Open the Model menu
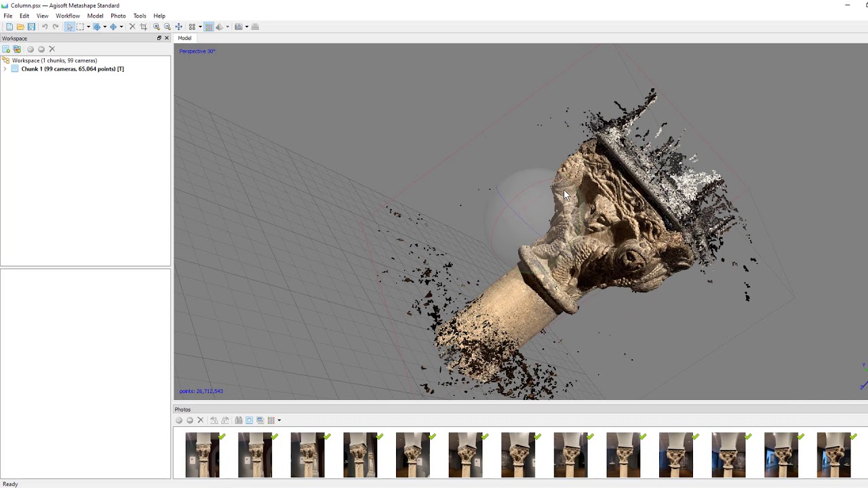Screen dimensions: 868x488 pos(95,16)
